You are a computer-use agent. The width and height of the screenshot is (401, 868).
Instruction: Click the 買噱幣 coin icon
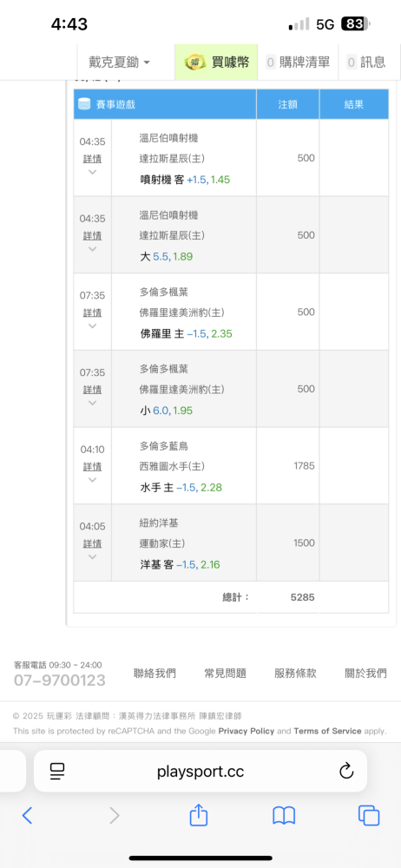[195, 62]
